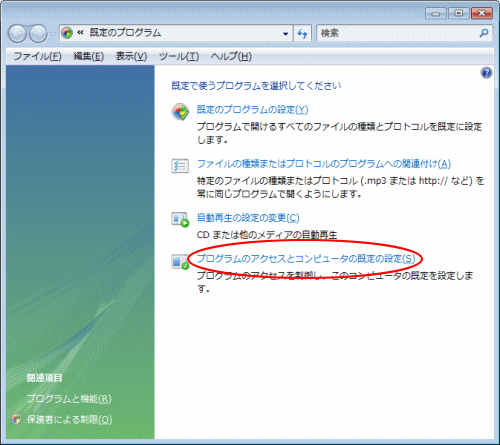Click the 既定のプログラムの設定 icon
The height and width of the screenshot is (445, 500).
pyautogui.click(x=180, y=111)
